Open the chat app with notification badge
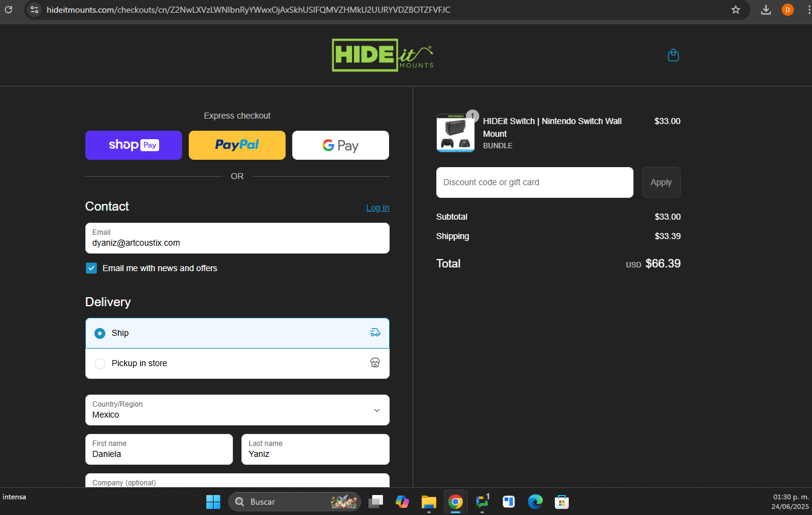The image size is (812, 515). (482, 502)
